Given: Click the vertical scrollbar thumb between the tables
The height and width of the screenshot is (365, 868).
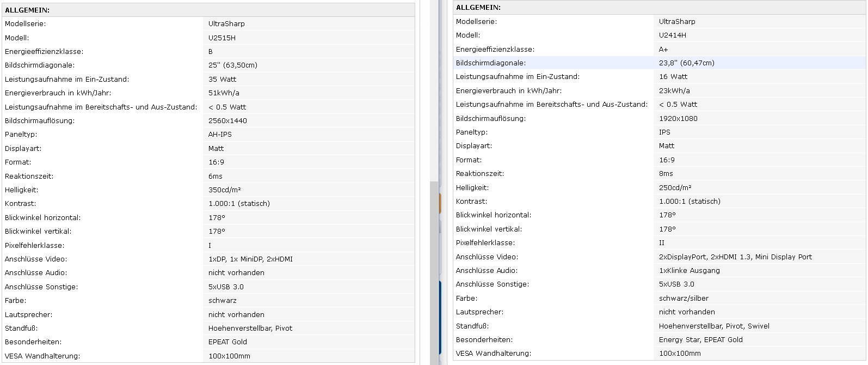Looking at the screenshot, I should 434,272.
